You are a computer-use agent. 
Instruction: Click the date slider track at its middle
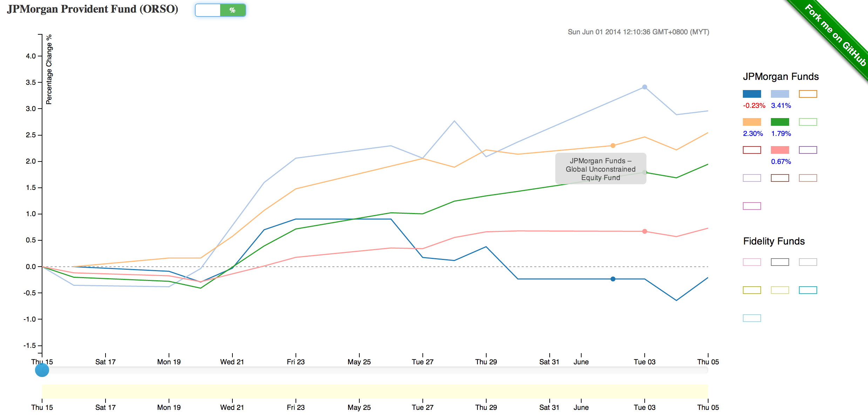pyautogui.click(x=375, y=370)
